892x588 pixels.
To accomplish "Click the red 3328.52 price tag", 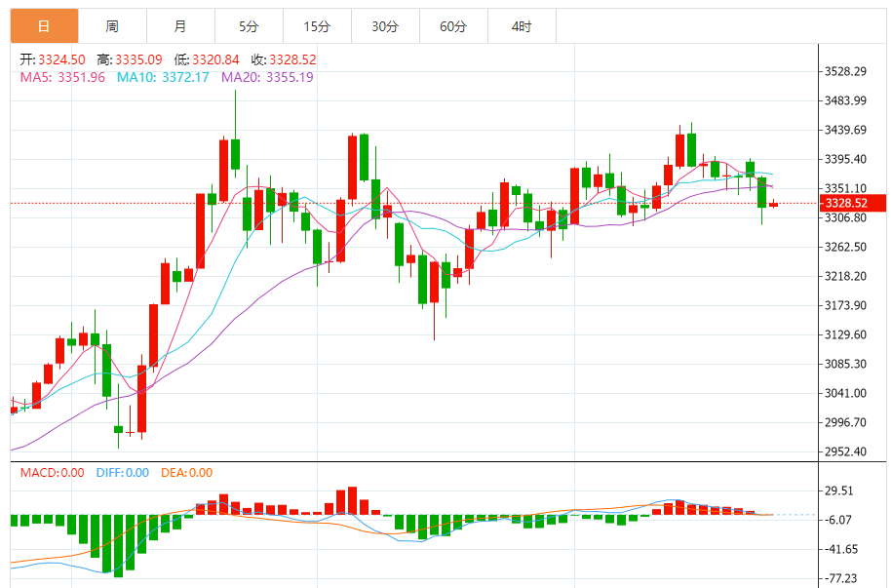I will click(x=852, y=203).
